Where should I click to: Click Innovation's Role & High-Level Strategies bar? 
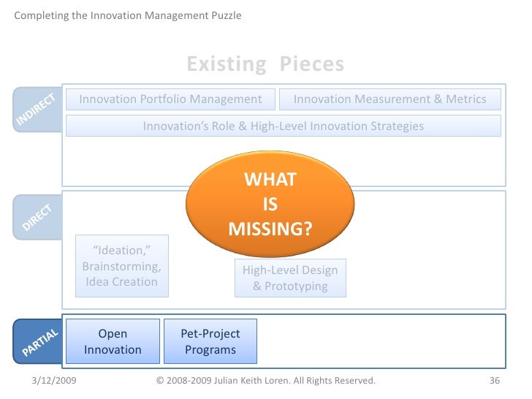pyautogui.click(x=283, y=126)
